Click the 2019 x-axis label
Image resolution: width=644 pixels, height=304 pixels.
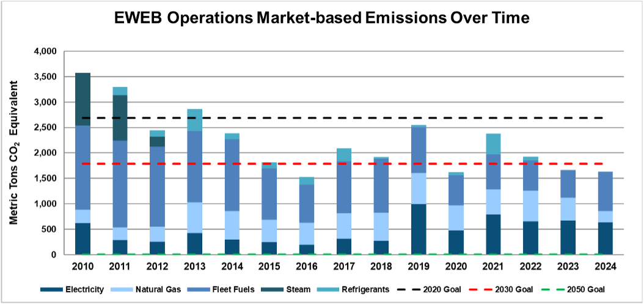point(419,267)
